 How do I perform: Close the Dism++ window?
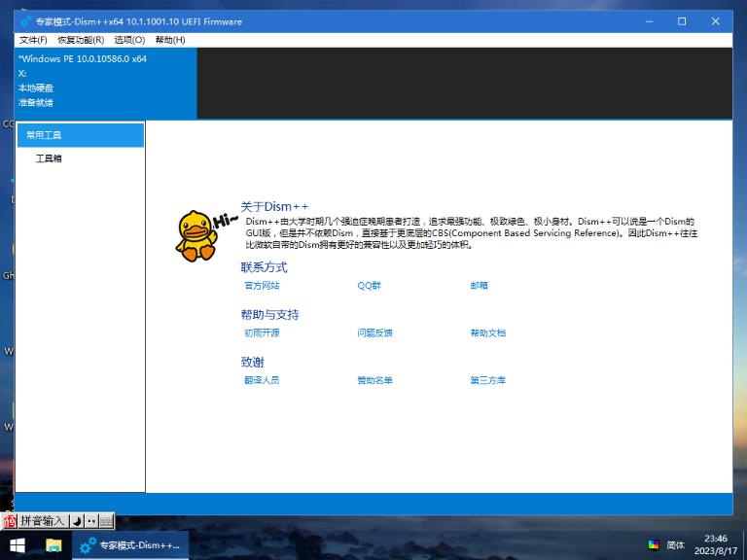click(x=715, y=21)
